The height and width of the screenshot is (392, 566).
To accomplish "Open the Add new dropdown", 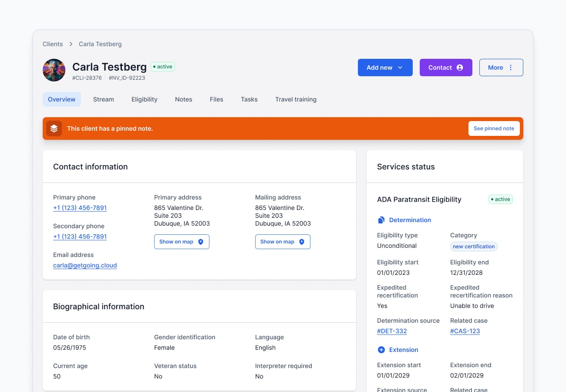I will 385,68.
